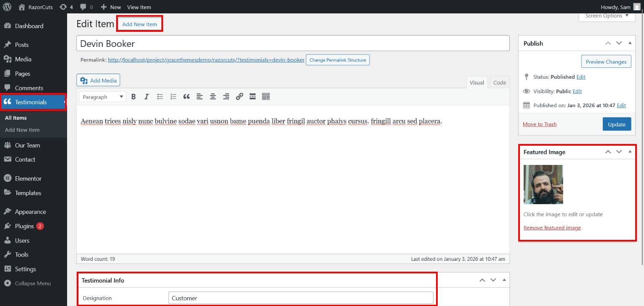644x306 pixels.
Task: Insert a numbered list
Action: pyautogui.click(x=173, y=97)
